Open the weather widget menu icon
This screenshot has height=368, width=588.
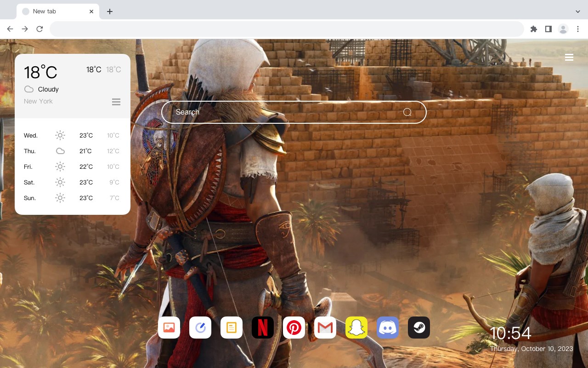click(x=116, y=102)
